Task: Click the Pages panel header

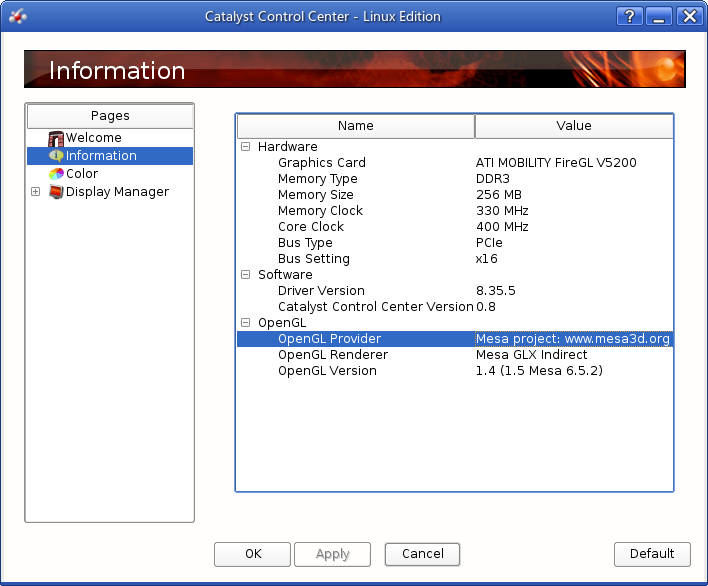Action: tap(110, 116)
